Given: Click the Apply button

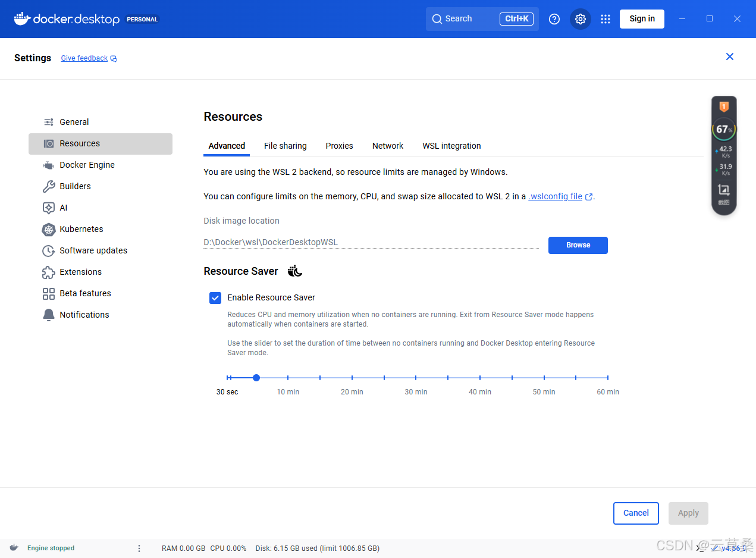Looking at the screenshot, I should [x=688, y=513].
